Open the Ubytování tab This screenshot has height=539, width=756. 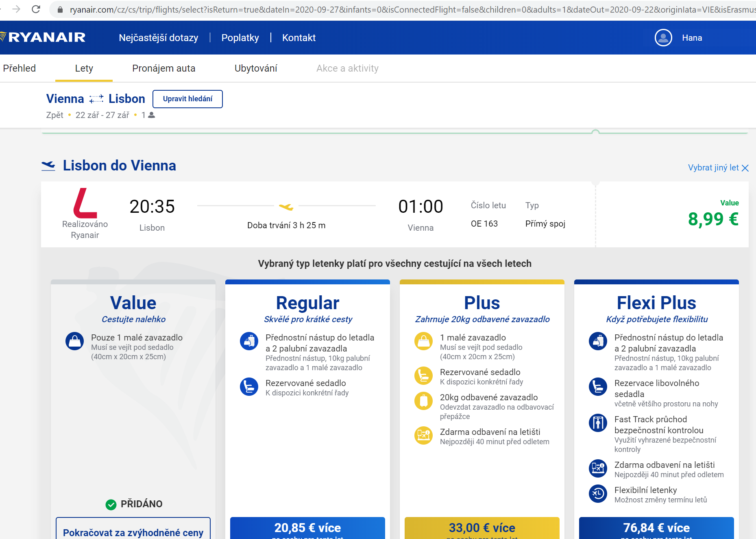tap(256, 68)
